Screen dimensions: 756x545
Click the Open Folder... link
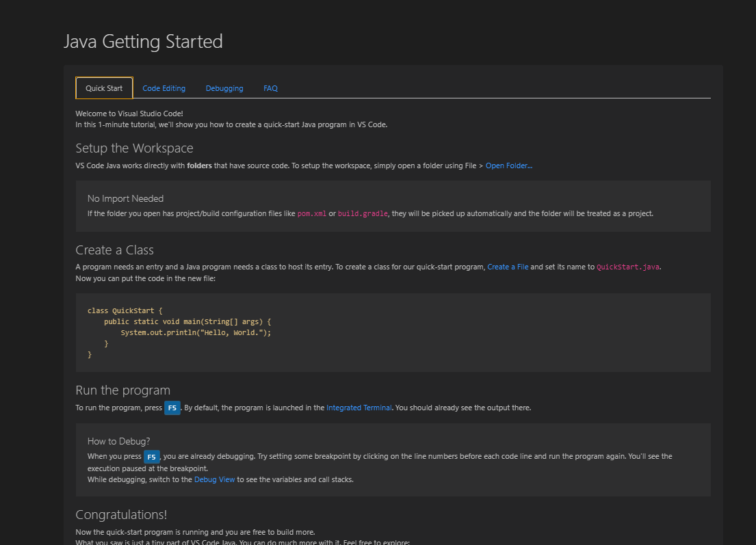(509, 165)
